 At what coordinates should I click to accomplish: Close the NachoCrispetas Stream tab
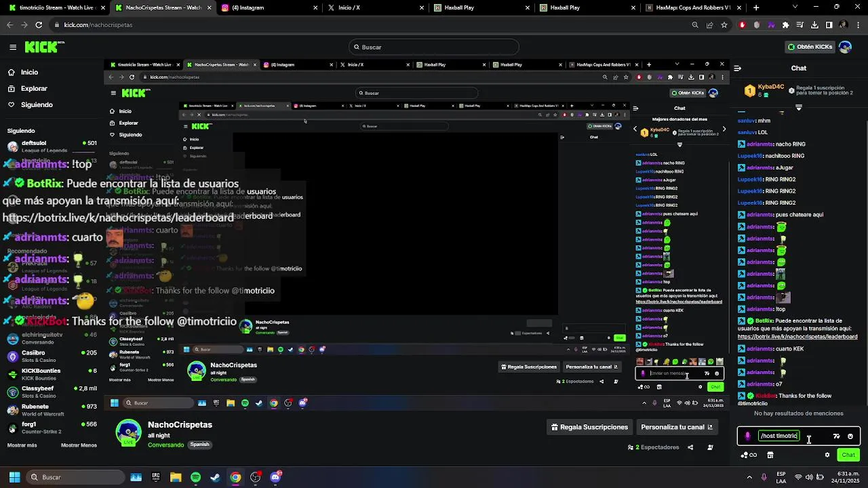208,7
